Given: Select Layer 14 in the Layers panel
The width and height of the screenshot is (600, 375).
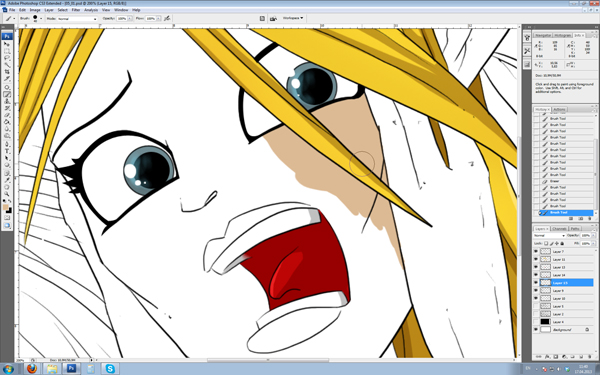Looking at the screenshot, I should pyautogui.click(x=566, y=275).
